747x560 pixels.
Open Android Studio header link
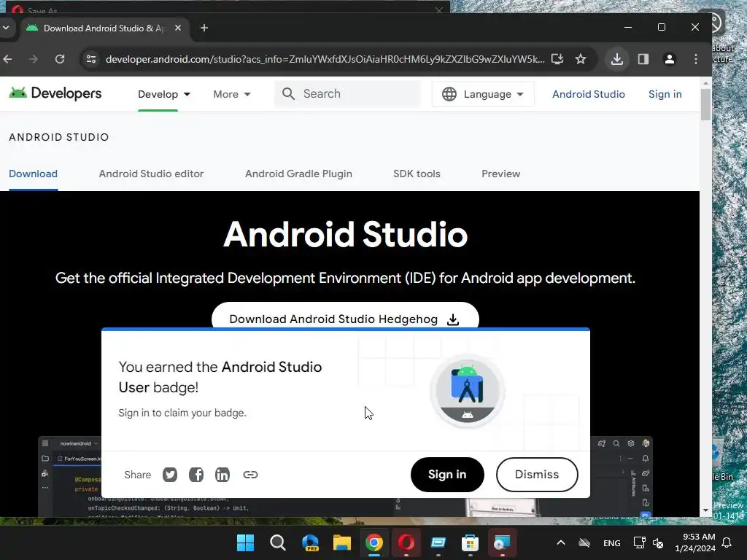[589, 94]
